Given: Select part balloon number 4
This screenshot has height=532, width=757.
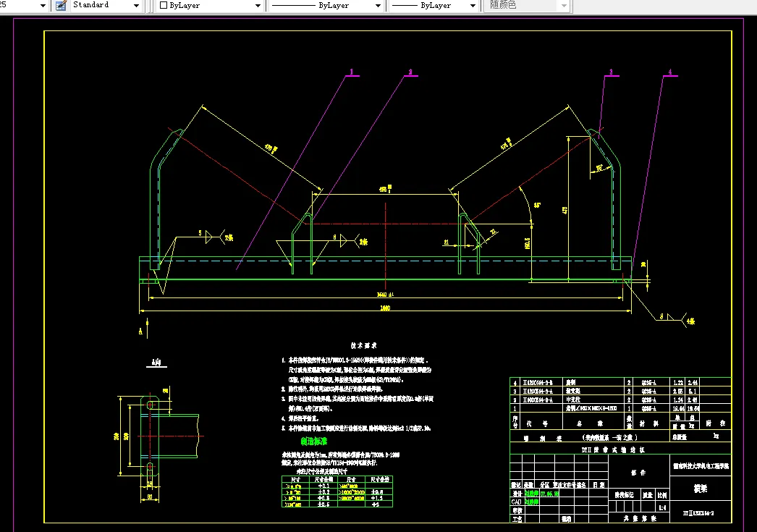Looking at the screenshot, I should pos(670,72).
